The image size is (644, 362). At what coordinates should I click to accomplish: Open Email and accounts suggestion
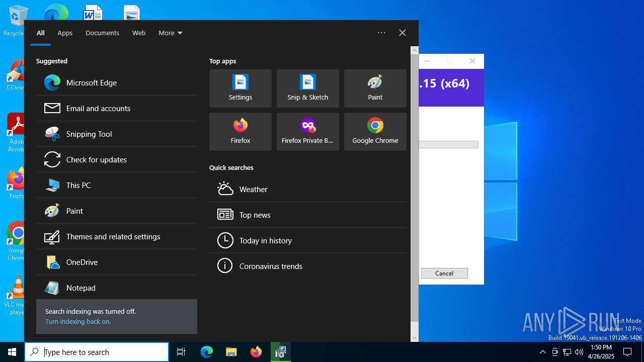point(117,109)
